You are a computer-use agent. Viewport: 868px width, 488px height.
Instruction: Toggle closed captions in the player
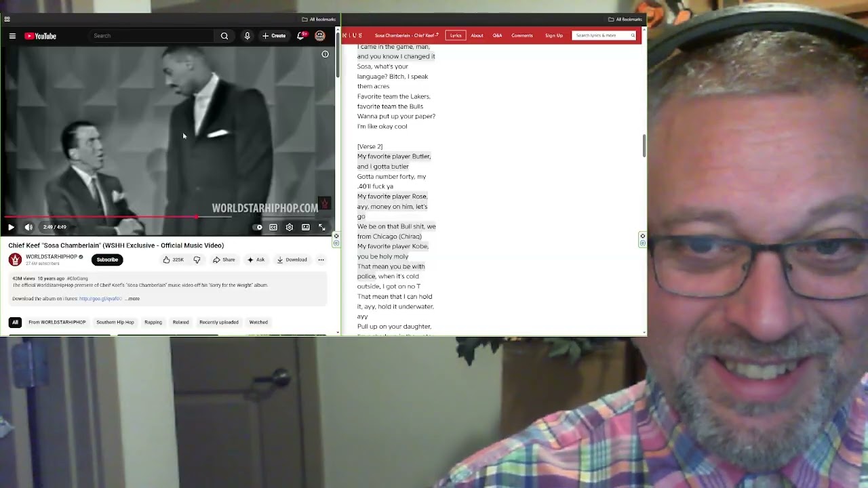pos(273,227)
